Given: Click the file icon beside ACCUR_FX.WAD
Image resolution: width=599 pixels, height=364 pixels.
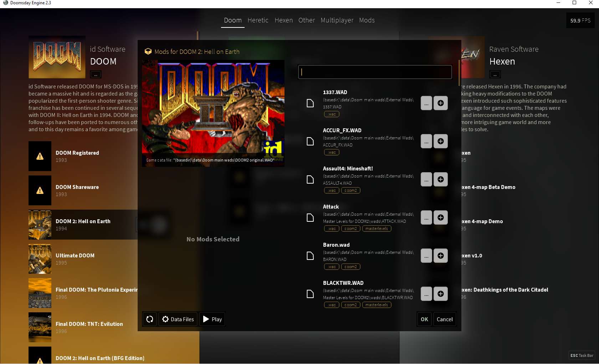Looking at the screenshot, I should click(x=310, y=142).
